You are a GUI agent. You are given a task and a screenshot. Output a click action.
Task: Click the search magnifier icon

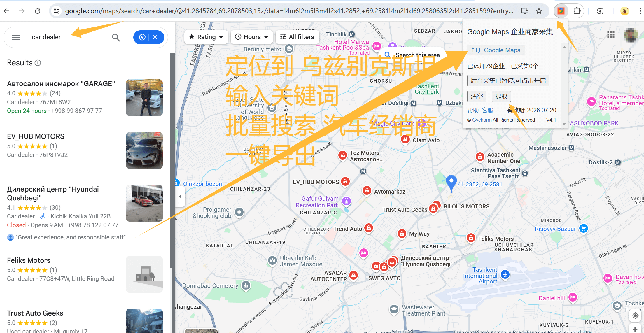point(116,37)
